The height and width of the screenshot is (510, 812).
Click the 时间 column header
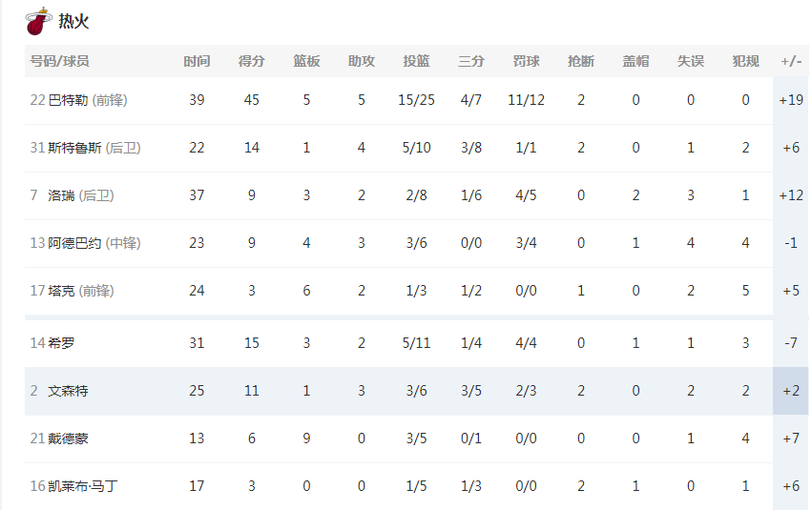pos(197,61)
